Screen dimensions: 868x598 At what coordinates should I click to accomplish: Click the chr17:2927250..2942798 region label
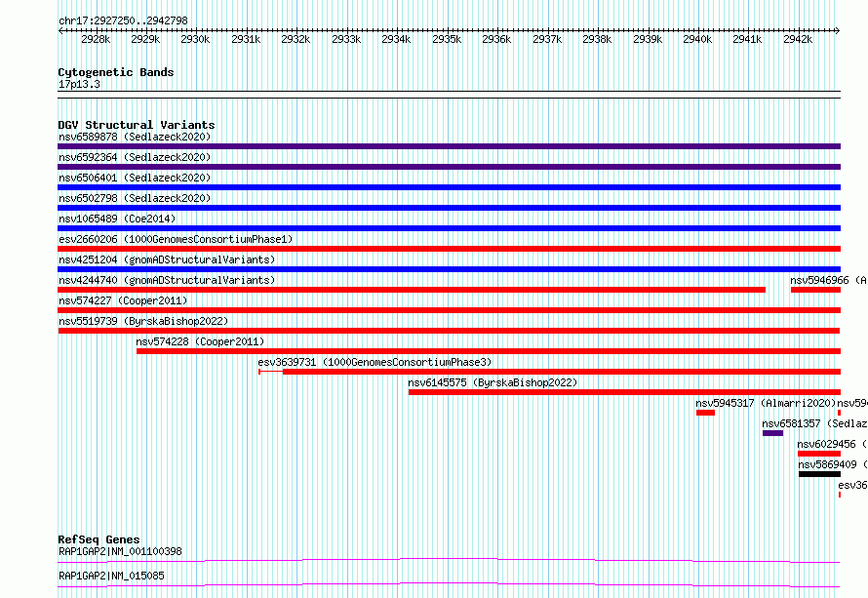123,20
